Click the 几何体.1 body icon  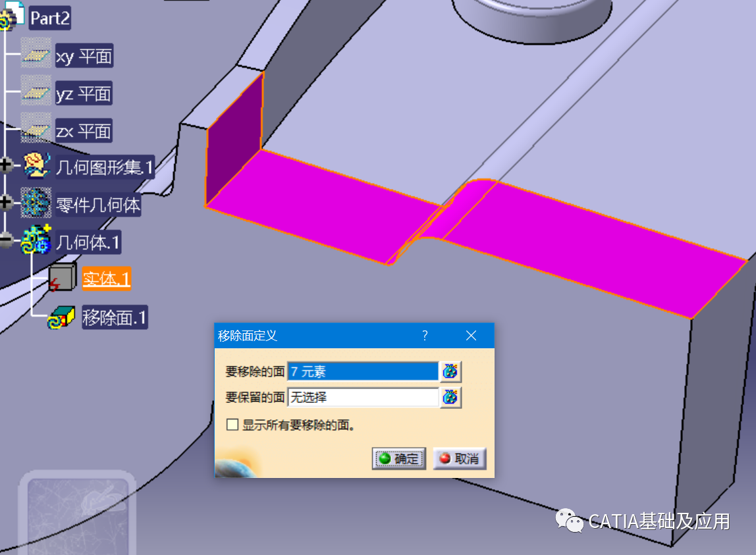tap(36, 240)
